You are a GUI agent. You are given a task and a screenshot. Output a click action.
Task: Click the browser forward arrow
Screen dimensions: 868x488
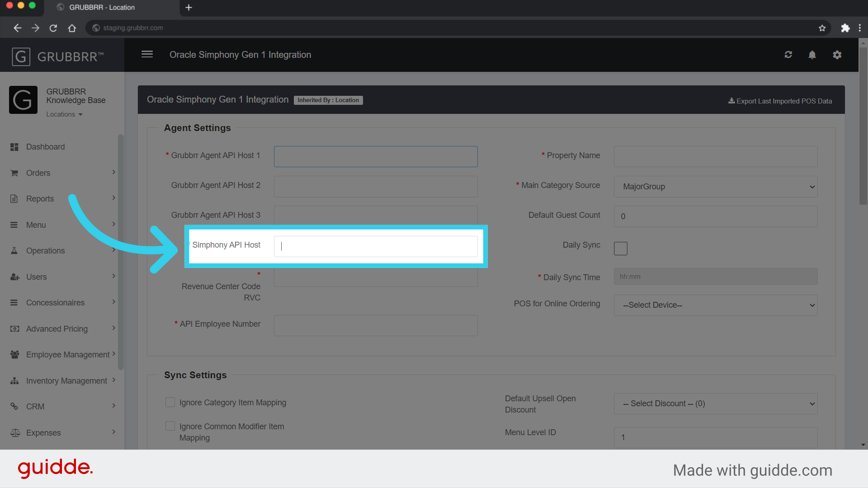point(35,28)
